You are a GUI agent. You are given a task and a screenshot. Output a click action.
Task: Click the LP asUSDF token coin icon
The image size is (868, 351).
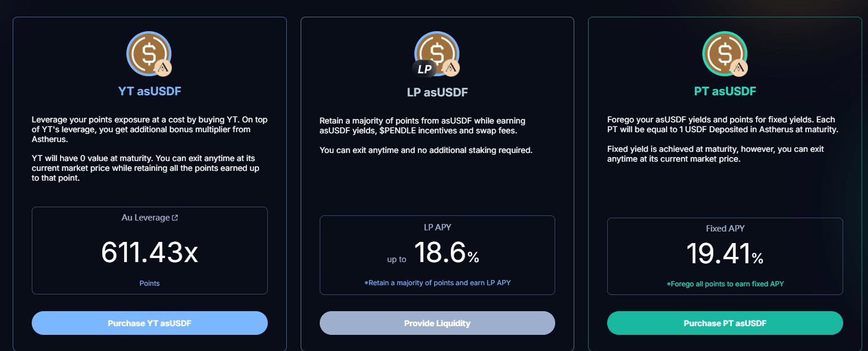pyautogui.click(x=437, y=51)
